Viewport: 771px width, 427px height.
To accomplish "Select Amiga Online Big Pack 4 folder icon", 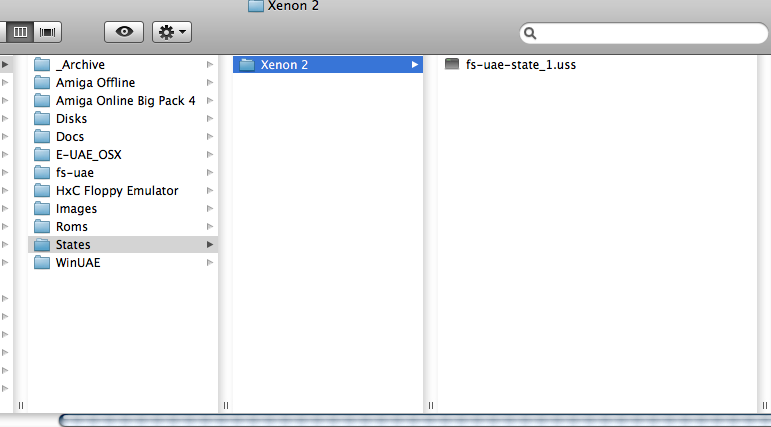I will pyautogui.click(x=42, y=100).
